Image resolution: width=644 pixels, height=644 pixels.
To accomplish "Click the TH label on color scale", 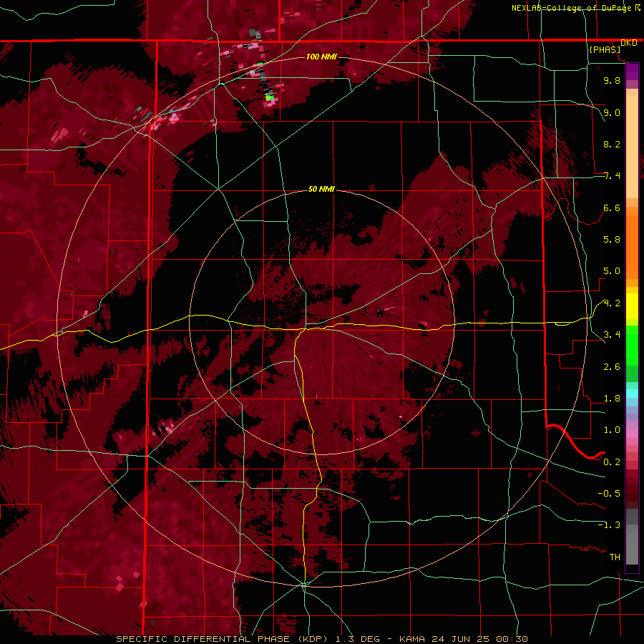I will click(615, 557).
